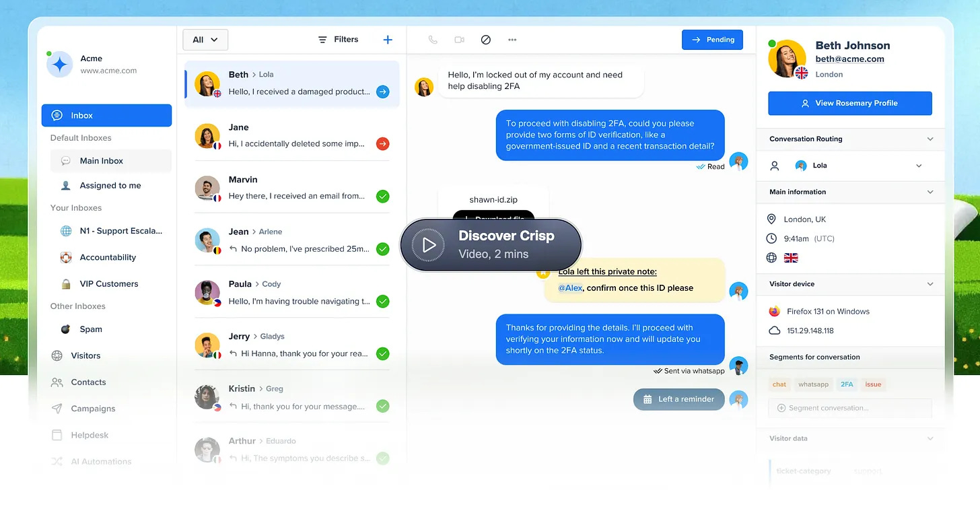Click green resolved check on Jean's conversation

coord(382,249)
